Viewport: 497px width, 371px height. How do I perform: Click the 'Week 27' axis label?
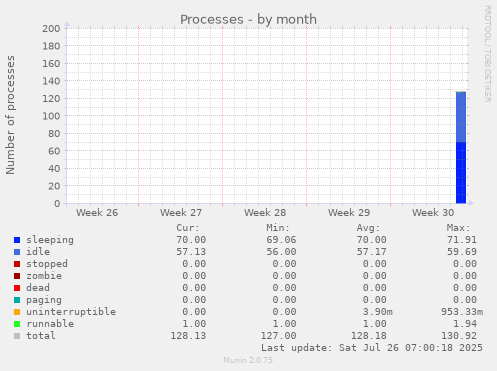181,213
